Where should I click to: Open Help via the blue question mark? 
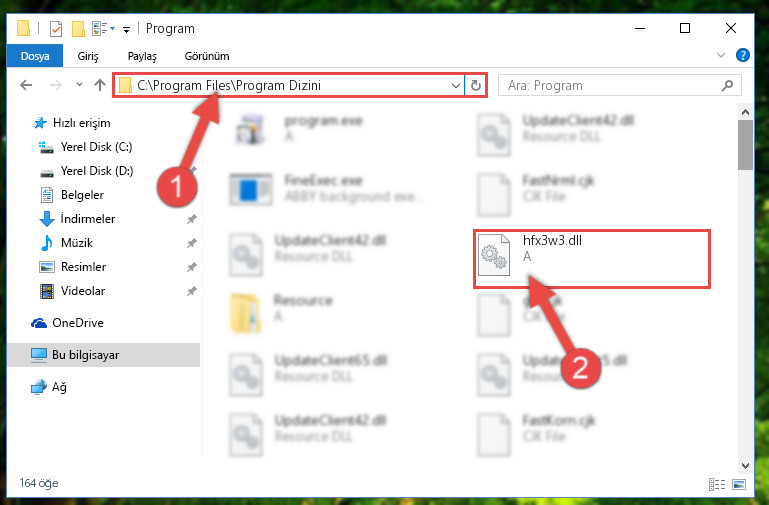743,55
